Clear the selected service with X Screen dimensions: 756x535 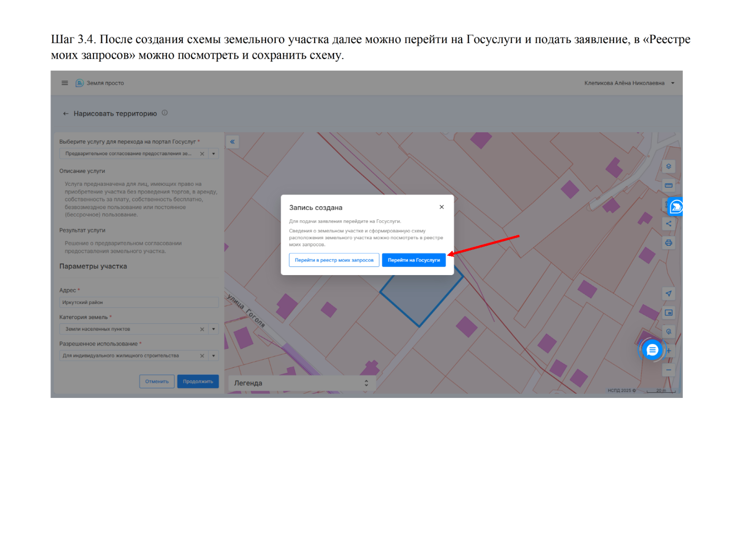point(202,154)
